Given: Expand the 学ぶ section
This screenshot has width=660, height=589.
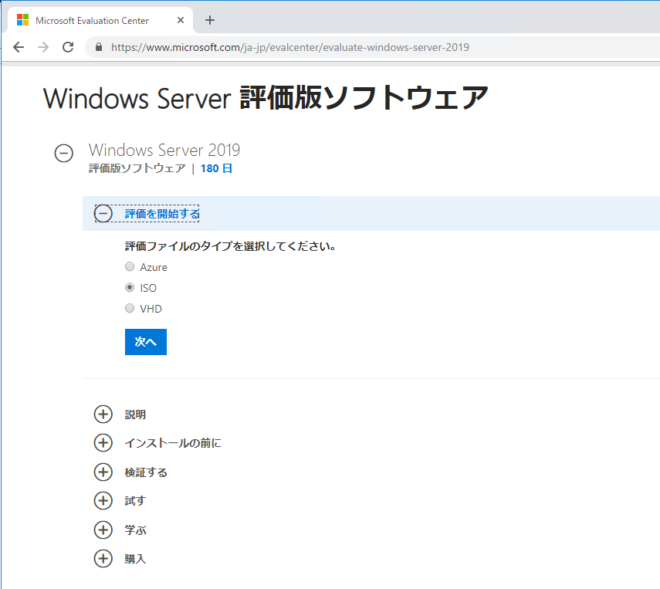Looking at the screenshot, I should [x=103, y=530].
